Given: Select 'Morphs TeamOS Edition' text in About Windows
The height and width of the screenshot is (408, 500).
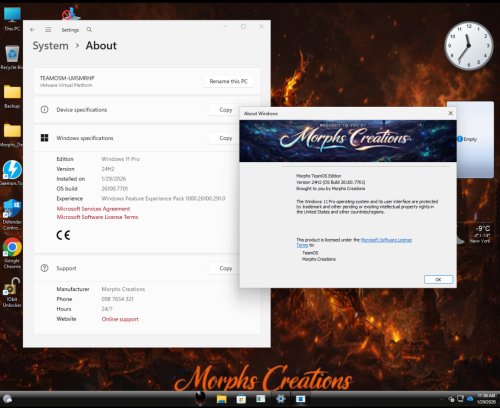Looking at the screenshot, I should [x=319, y=176].
